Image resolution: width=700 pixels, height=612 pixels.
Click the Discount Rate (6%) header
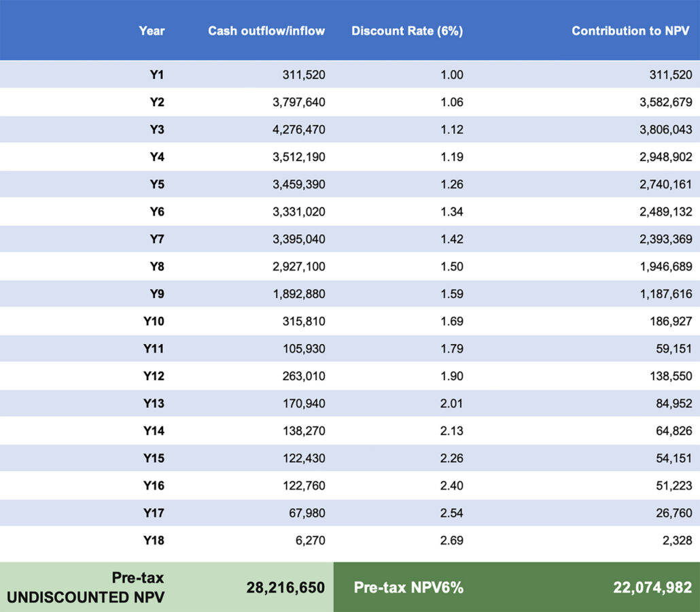406,31
